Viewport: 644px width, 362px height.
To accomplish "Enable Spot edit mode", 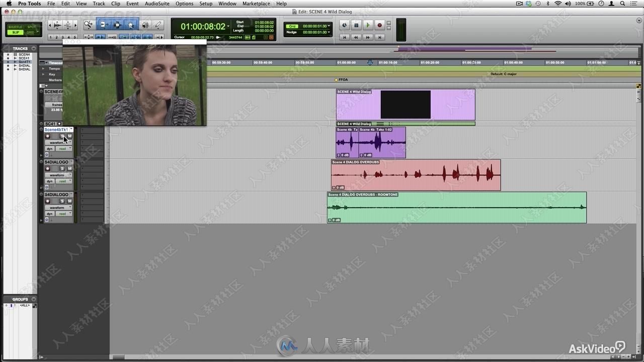I will pos(31,27).
